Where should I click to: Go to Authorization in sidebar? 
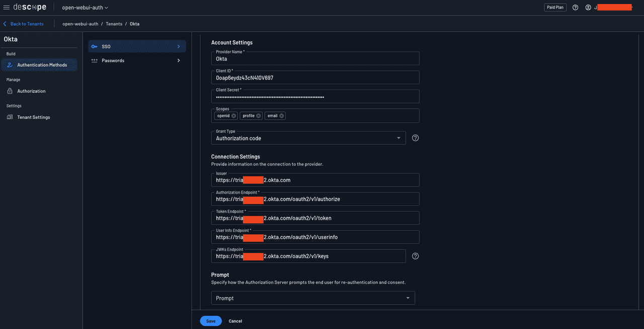click(31, 91)
